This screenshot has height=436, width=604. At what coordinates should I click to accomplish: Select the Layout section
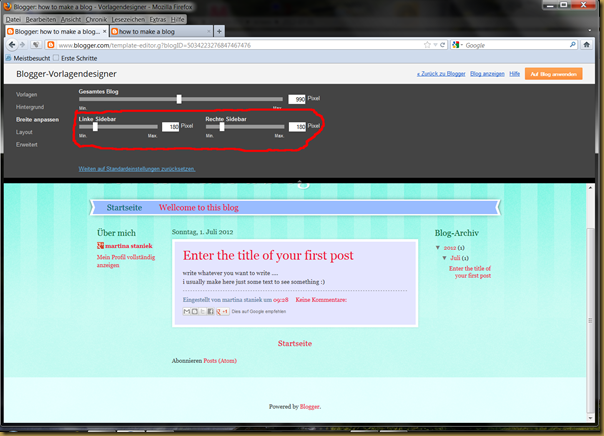pos(24,132)
